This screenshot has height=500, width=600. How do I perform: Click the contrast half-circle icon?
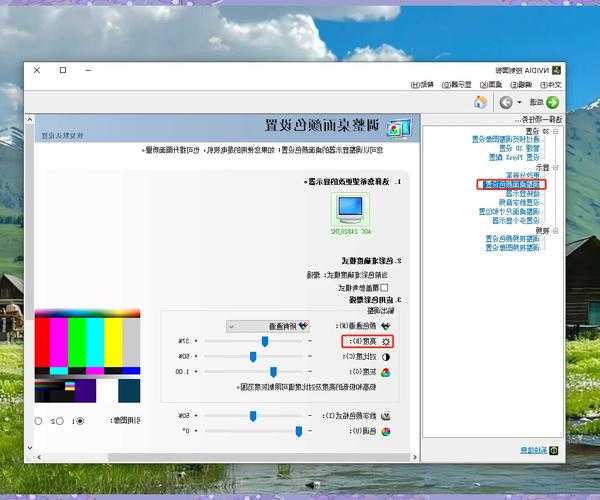click(x=387, y=356)
